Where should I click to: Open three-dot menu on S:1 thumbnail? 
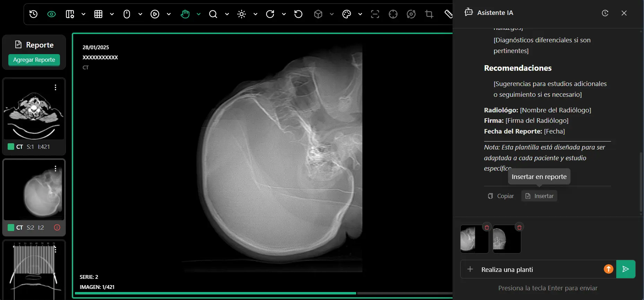click(x=55, y=87)
